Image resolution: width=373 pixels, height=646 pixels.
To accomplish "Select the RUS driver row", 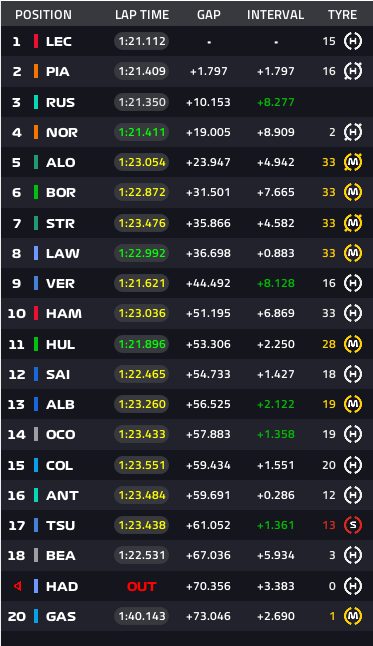I will [186, 102].
